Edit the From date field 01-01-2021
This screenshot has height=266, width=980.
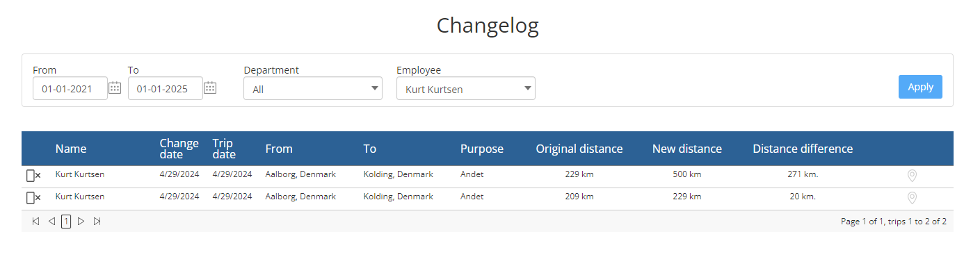click(70, 88)
